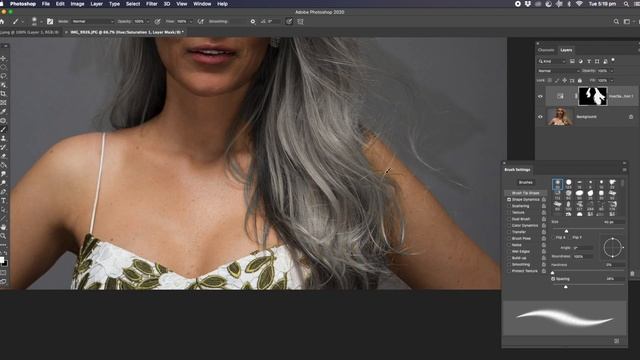Click the Brushes button

click(x=525, y=182)
